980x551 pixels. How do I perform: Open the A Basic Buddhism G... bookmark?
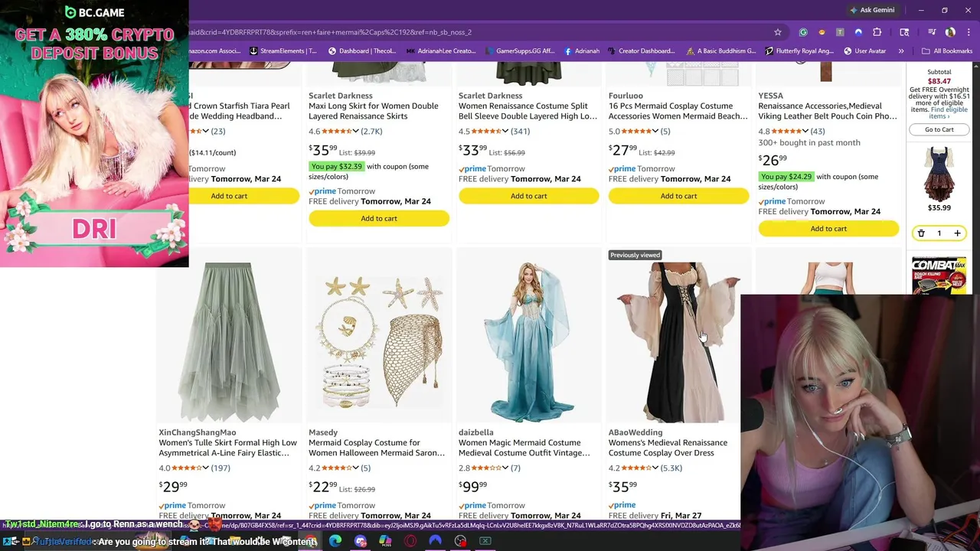(720, 51)
